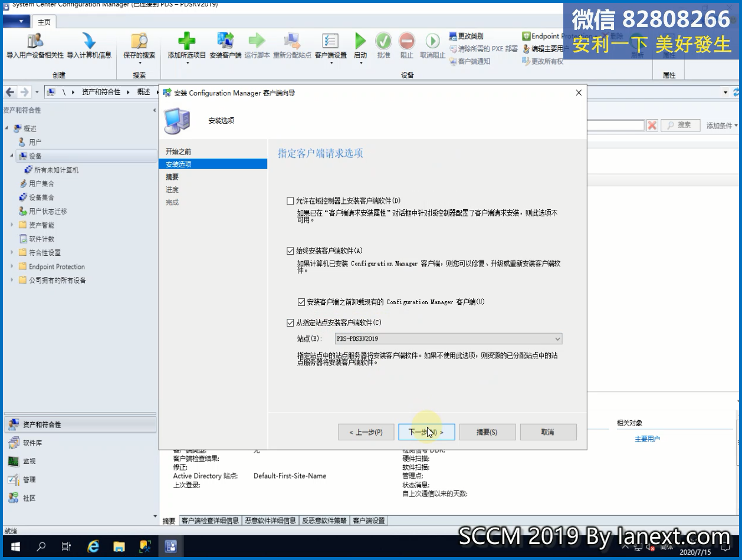This screenshot has height=560, width=742.
Task: Open Client Check Detail tab (客户端检查详细信息)
Action: tap(210, 521)
